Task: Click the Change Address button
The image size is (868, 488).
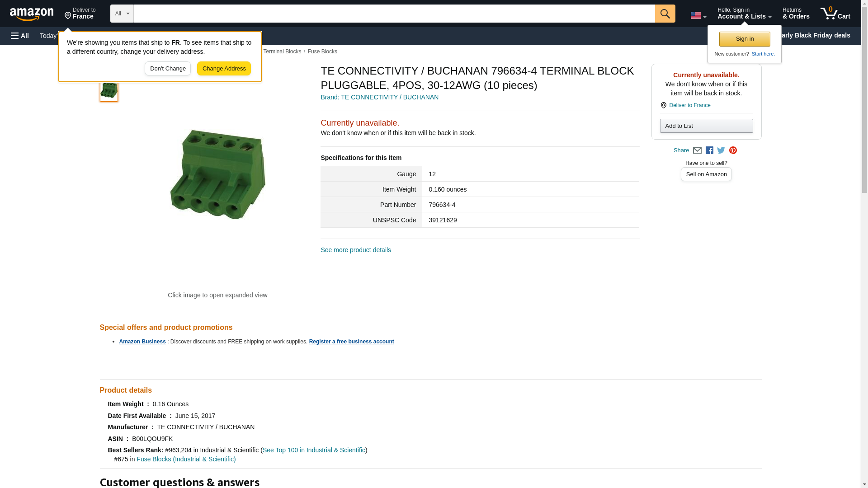Action: pos(224,69)
